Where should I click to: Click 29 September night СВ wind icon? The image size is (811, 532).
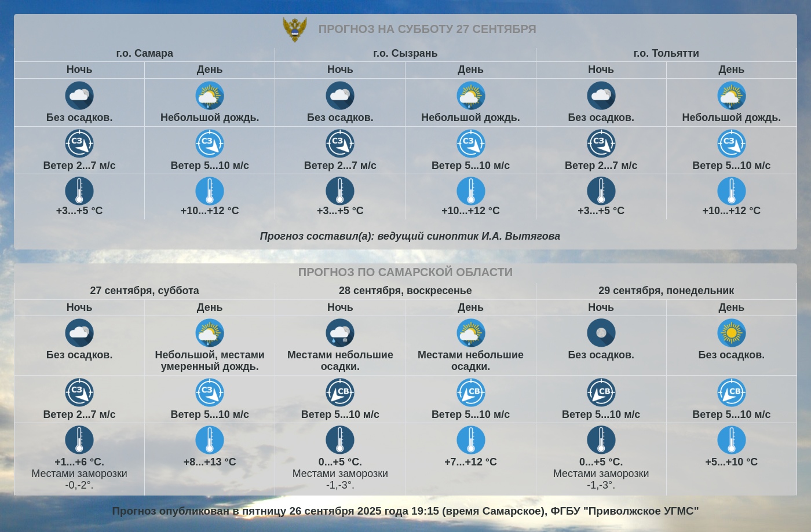pyautogui.click(x=601, y=392)
